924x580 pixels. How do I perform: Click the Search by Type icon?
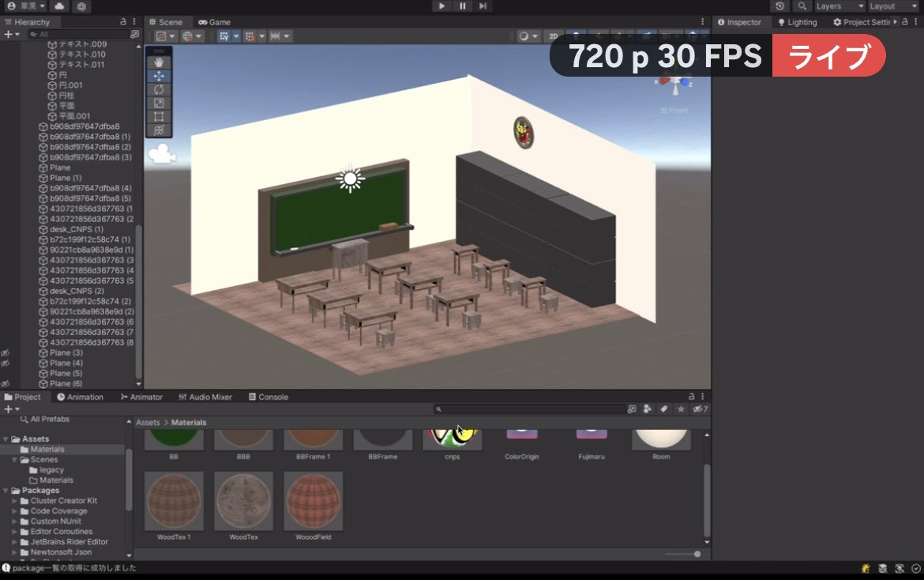click(647, 409)
